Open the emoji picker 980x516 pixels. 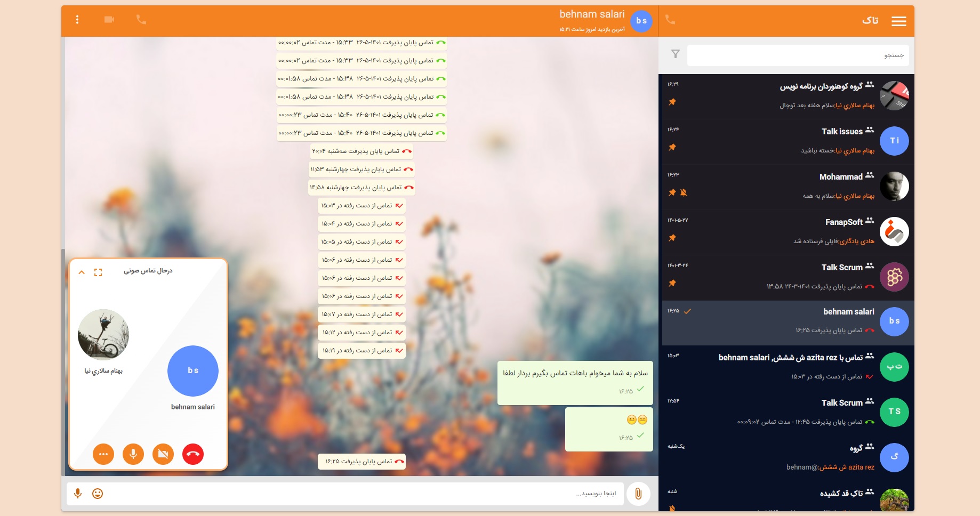(98, 494)
